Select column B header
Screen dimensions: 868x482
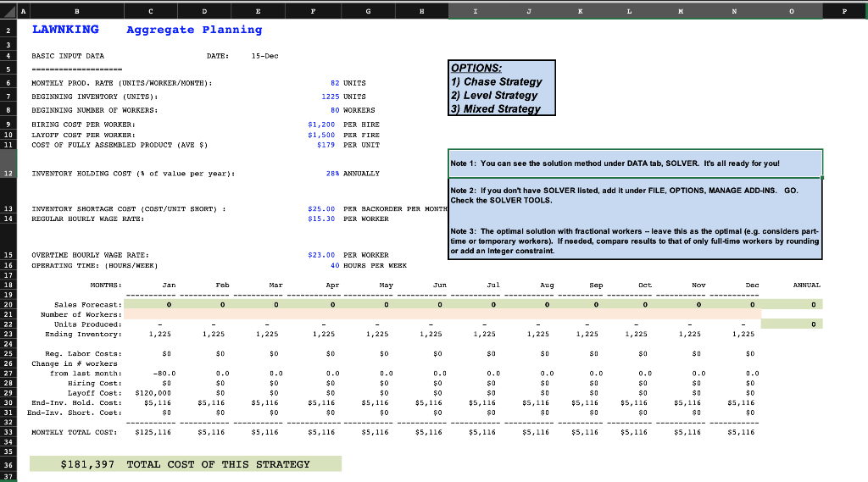click(x=76, y=11)
